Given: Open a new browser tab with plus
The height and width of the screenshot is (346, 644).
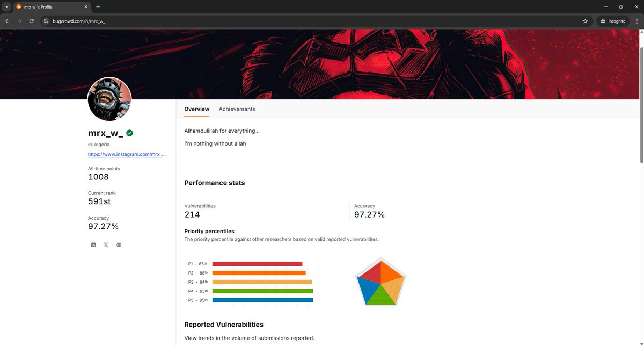Looking at the screenshot, I should click(x=98, y=7).
